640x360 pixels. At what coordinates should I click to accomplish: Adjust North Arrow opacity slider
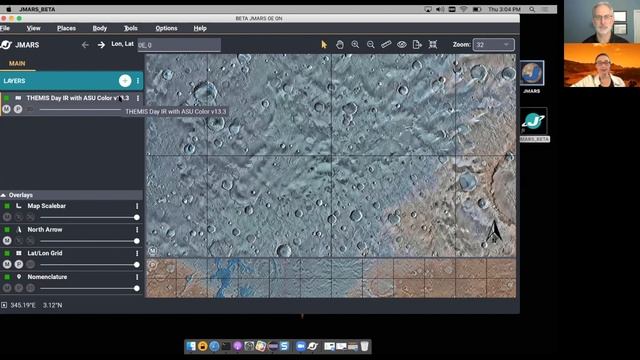point(88,241)
